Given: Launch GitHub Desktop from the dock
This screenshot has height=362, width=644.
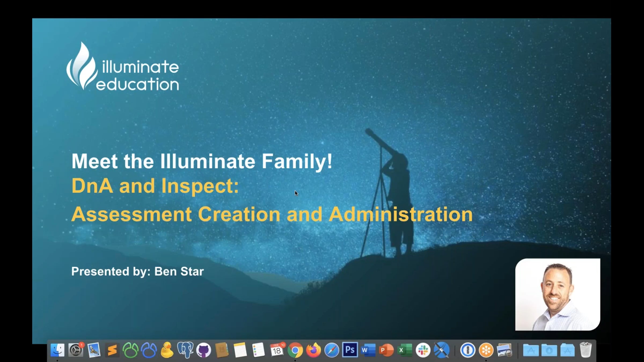Looking at the screenshot, I should (204, 350).
